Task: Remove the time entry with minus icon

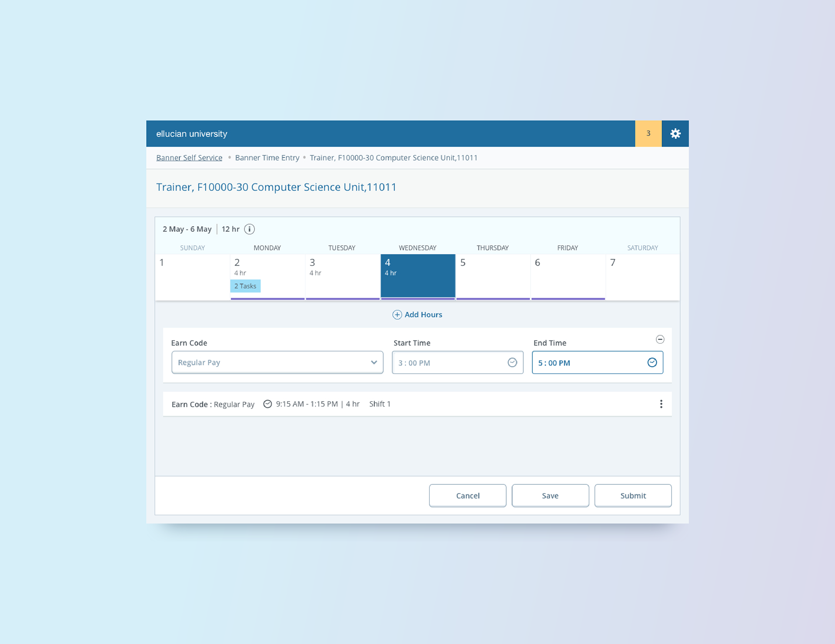Action: coord(660,339)
